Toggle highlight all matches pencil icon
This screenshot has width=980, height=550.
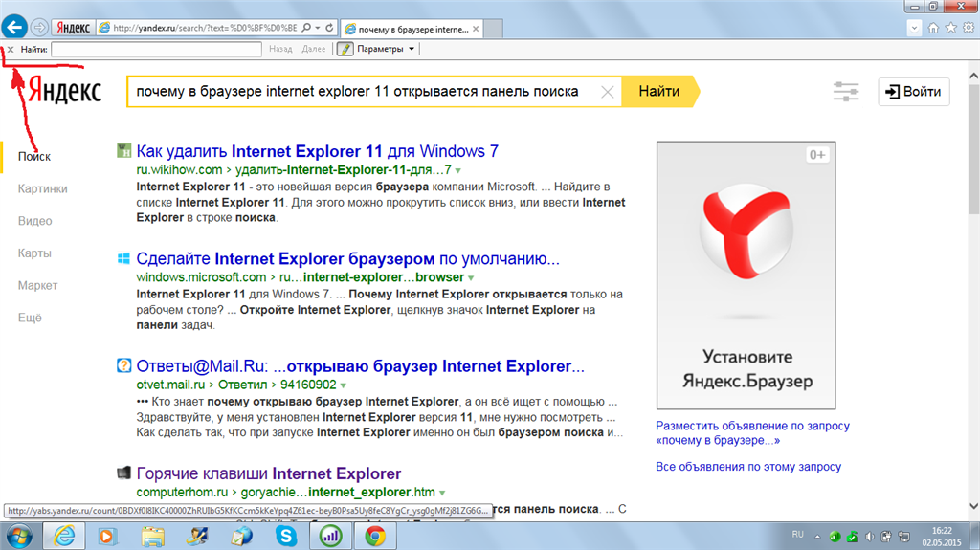coord(345,49)
